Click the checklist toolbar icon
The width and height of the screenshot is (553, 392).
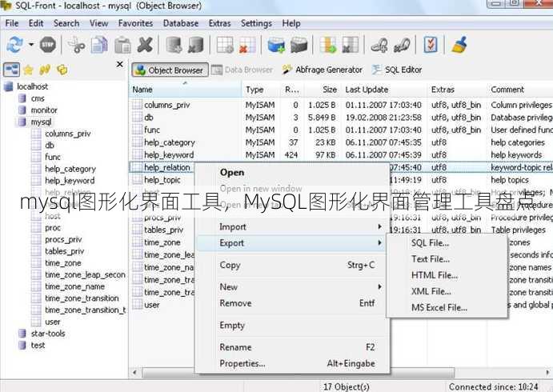tap(431, 45)
